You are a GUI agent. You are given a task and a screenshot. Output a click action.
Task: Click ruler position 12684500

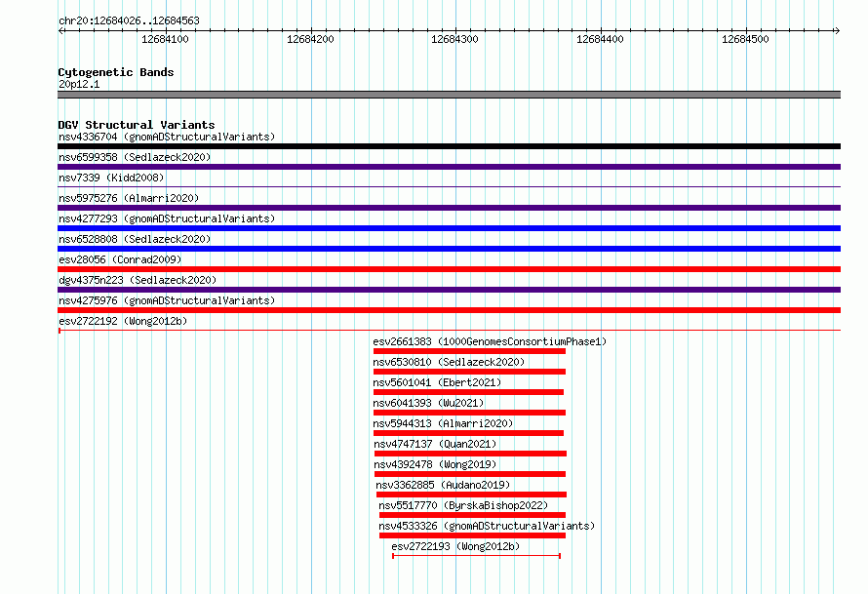pyautogui.click(x=745, y=39)
